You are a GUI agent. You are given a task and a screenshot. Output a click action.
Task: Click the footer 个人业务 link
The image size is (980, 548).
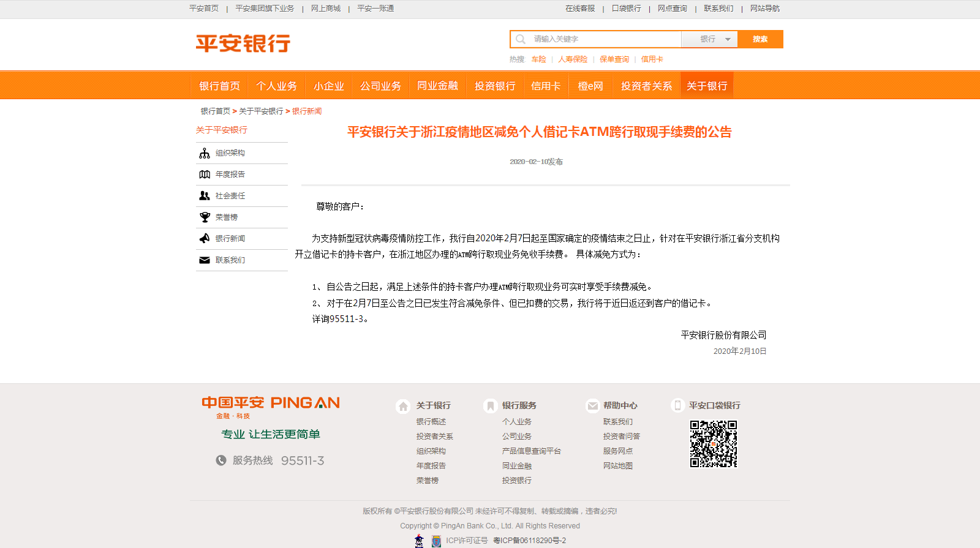(x=517, y=422)
